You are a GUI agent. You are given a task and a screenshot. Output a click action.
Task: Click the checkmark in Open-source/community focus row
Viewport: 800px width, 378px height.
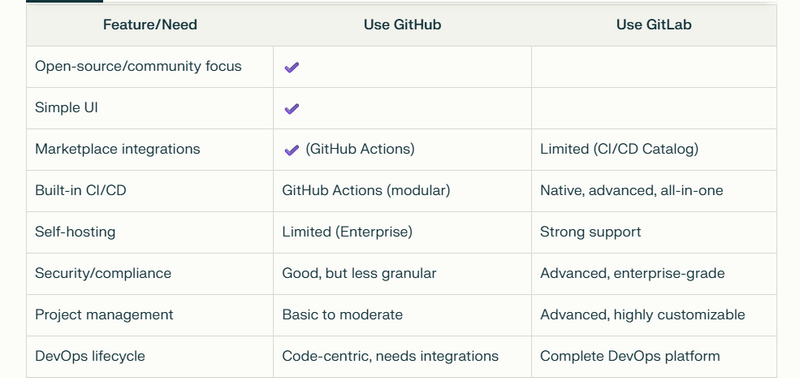[x=291, y=67]
